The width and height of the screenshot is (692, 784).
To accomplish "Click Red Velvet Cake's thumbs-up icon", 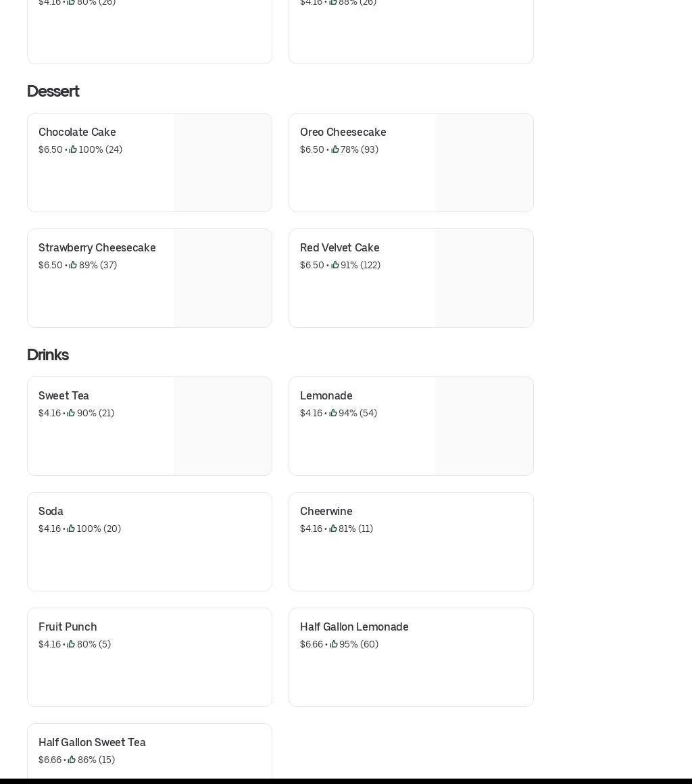I will (335, 265).
